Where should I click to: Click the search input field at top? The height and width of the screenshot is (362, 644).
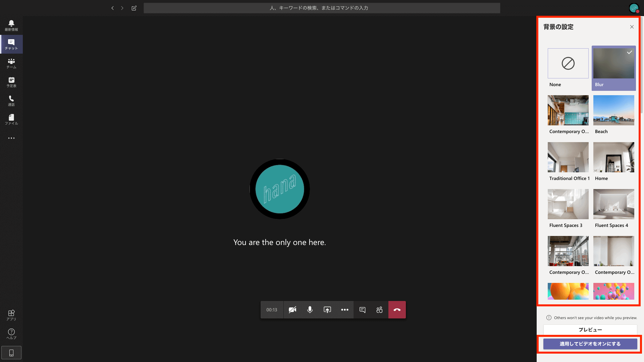pos(322,7)
